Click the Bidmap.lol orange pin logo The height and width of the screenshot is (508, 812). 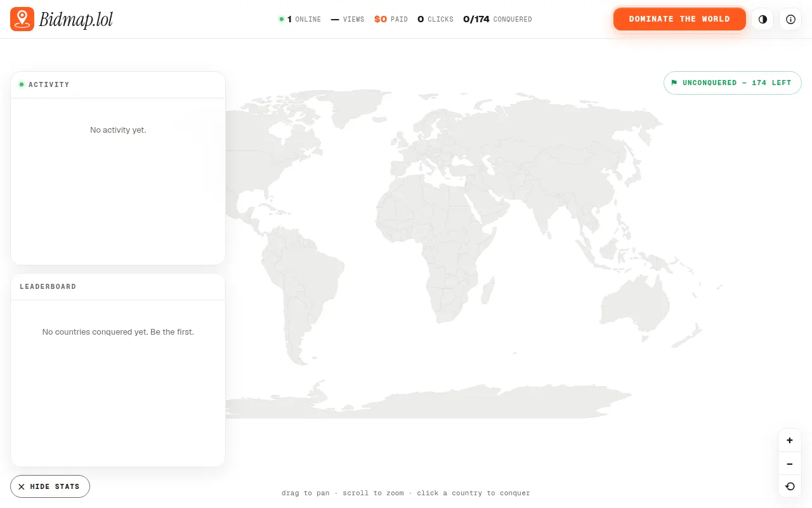tap(22, 19)
